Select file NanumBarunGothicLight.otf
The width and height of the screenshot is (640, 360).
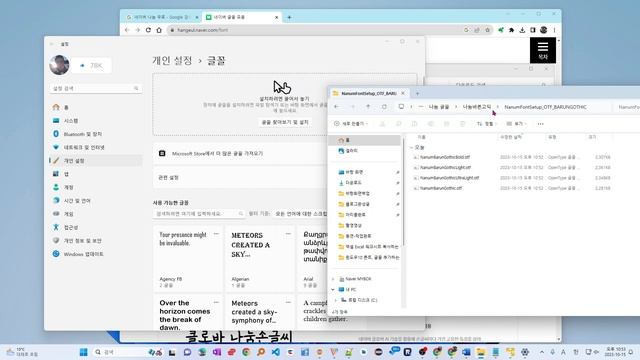(x=445, y=167)
